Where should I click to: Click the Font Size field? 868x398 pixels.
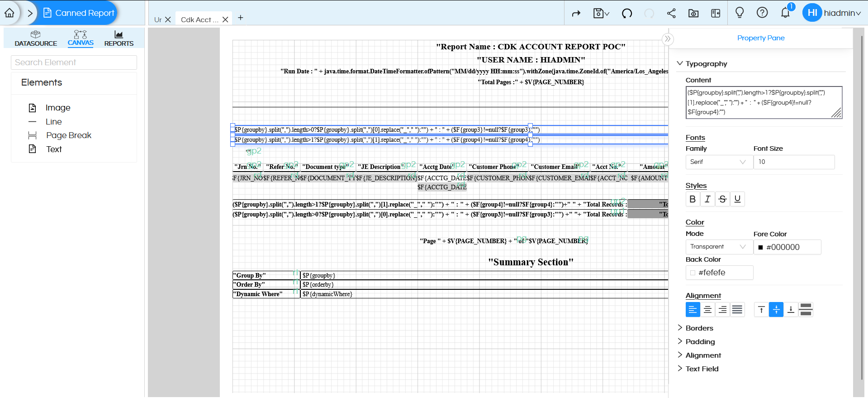tap(794, 162)
